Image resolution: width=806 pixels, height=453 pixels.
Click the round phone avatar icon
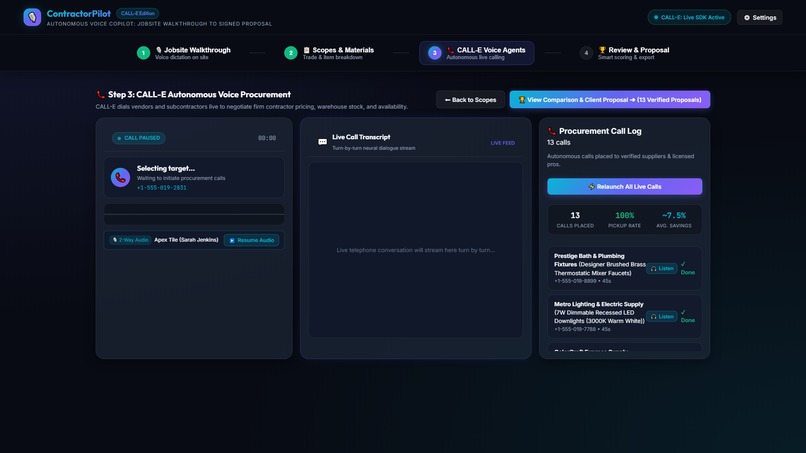point(120,177)
